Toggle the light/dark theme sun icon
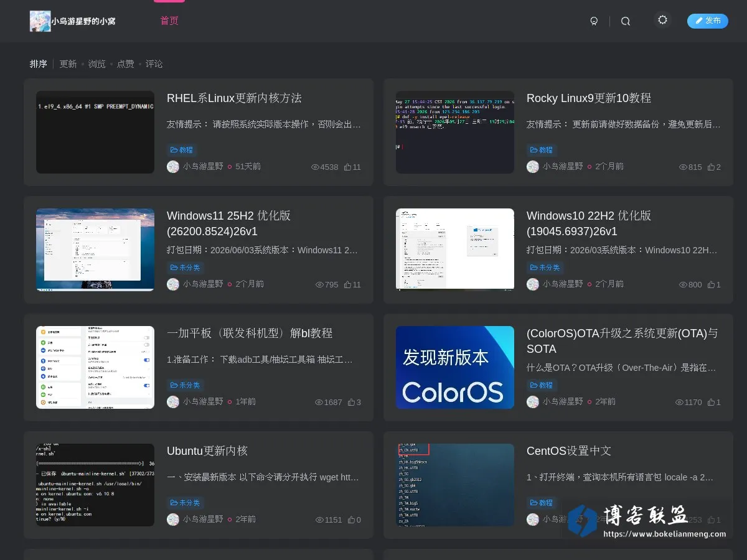The height and width of the screenshot is (560, 747). [662, 20]
